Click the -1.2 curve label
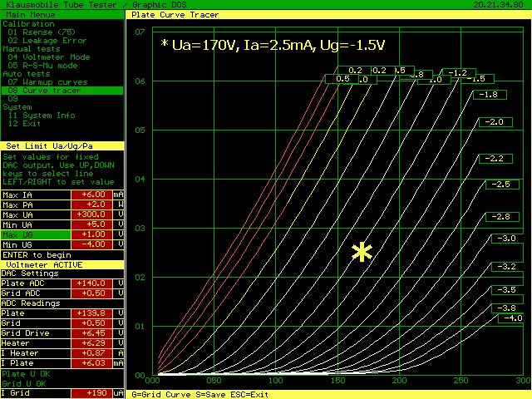532x399 pixels. click(459, 73)
